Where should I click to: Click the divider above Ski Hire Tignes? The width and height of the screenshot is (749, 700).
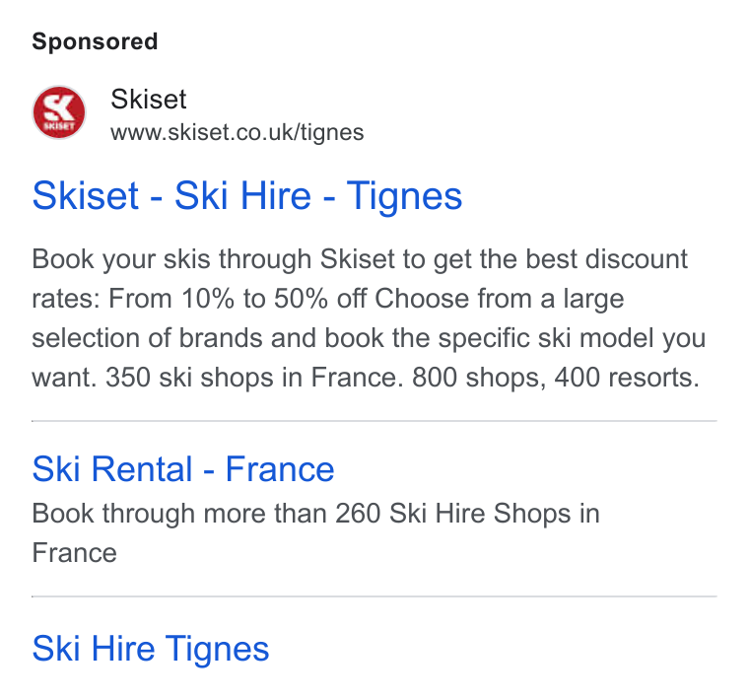[374, 596]
